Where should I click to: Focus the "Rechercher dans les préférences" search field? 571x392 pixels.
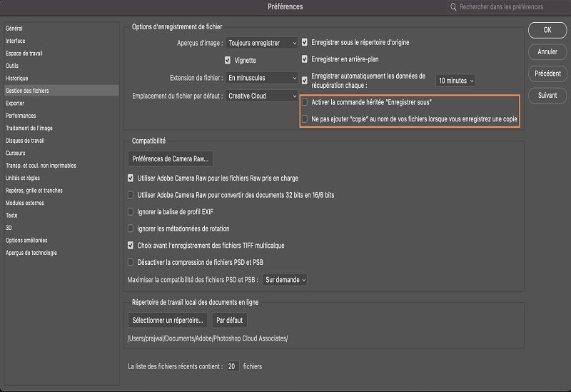pos(508,7)
